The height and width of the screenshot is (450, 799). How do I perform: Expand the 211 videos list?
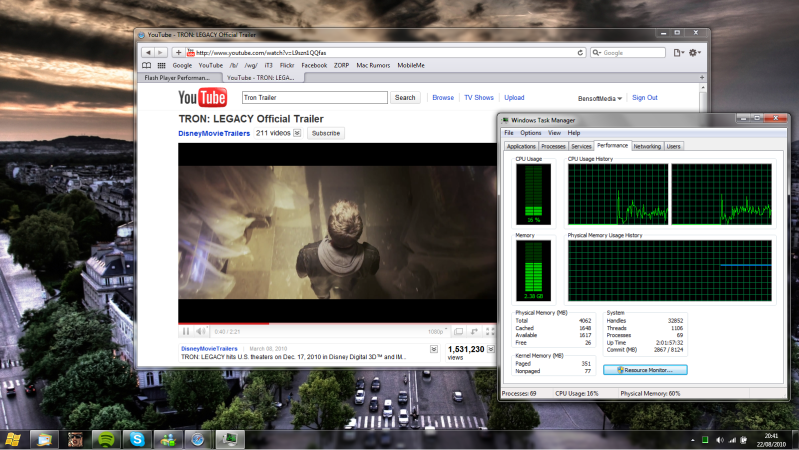click(297, 133)
